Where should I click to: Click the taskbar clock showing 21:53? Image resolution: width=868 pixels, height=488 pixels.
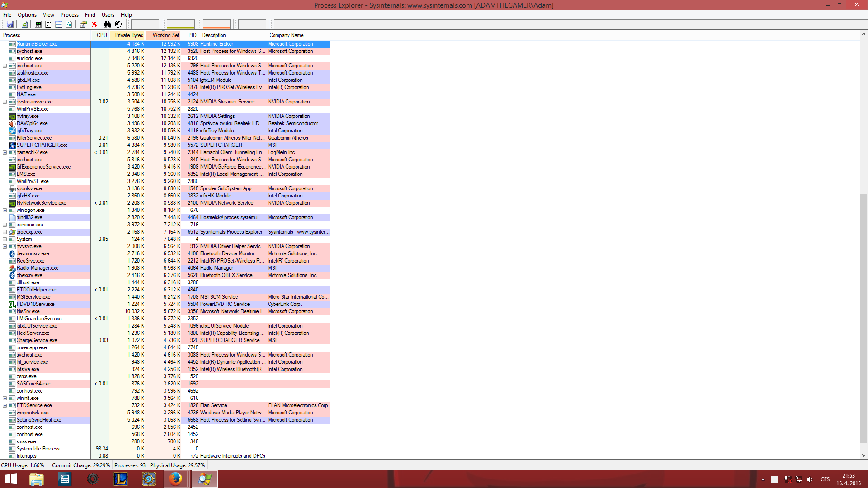coord(848,479)
